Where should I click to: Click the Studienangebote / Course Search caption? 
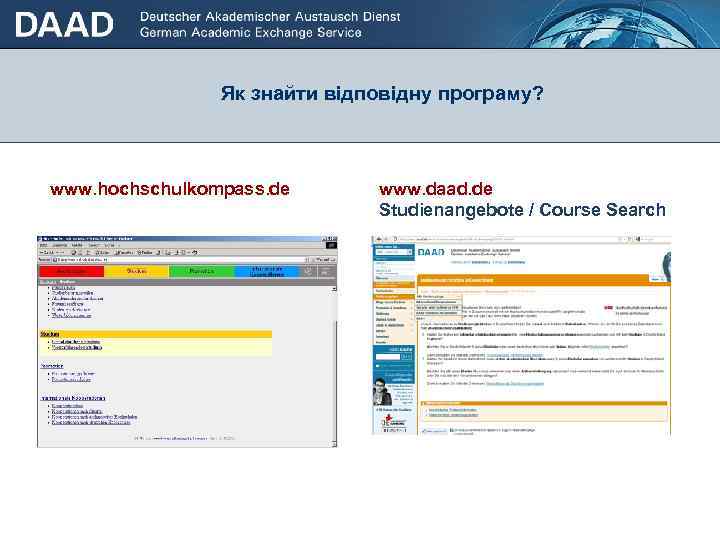tap(522, 210)
